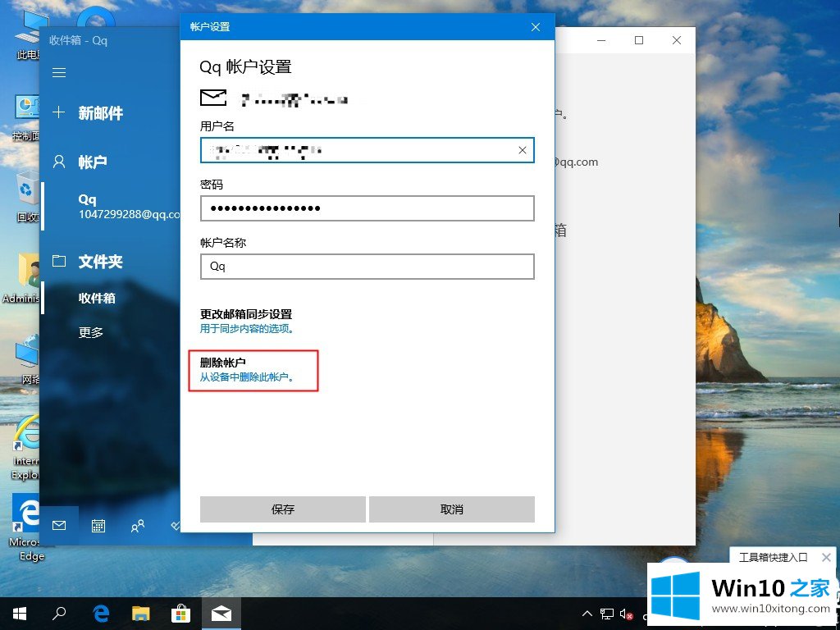The image size is (840, 630).
Task: Minimize the Mail window behind dialog
Action: (x=601, y=40)
